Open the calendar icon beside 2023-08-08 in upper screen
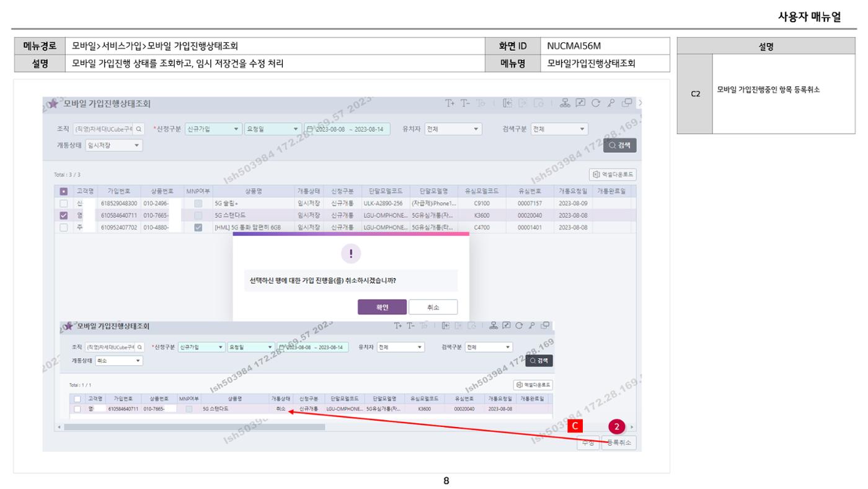This screenshot has height=489, width=868. click(x=310, y=129)
